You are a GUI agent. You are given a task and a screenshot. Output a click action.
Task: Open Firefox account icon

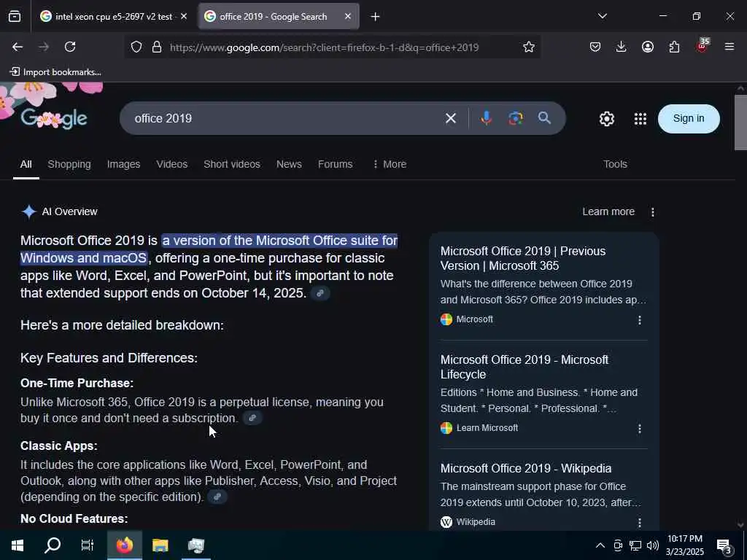pyautogui.click(x=648, y=47)
